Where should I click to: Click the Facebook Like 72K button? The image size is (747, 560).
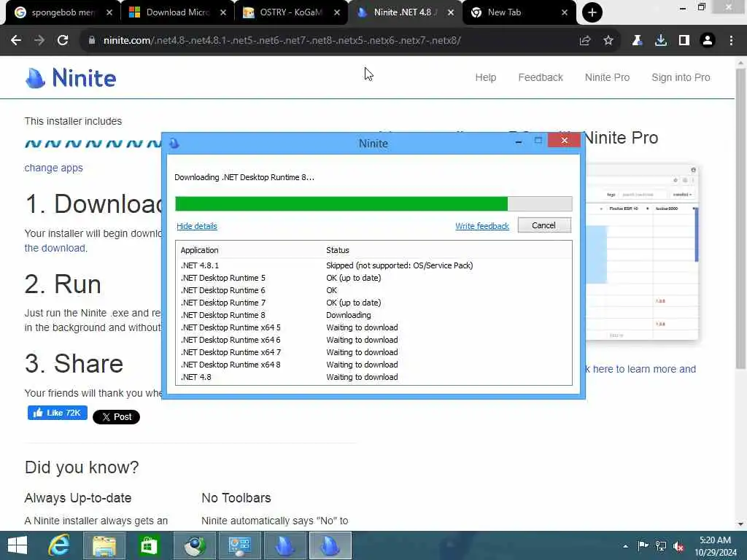(57, 413)
